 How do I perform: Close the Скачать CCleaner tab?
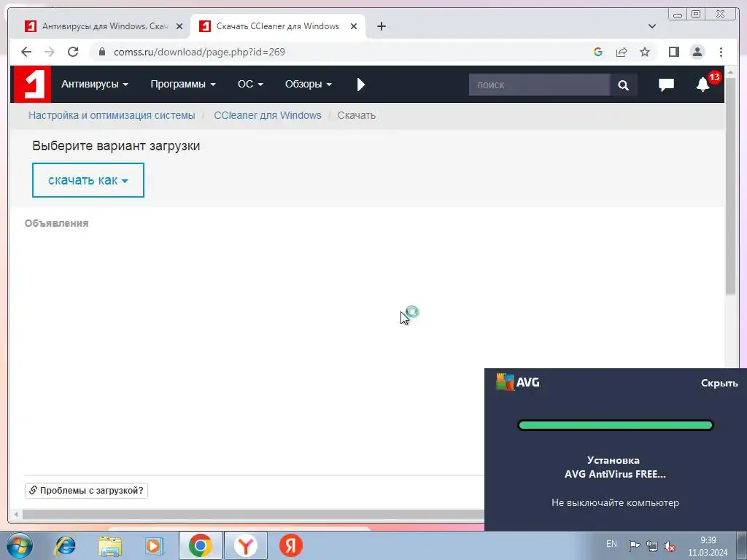pos(354,26)
